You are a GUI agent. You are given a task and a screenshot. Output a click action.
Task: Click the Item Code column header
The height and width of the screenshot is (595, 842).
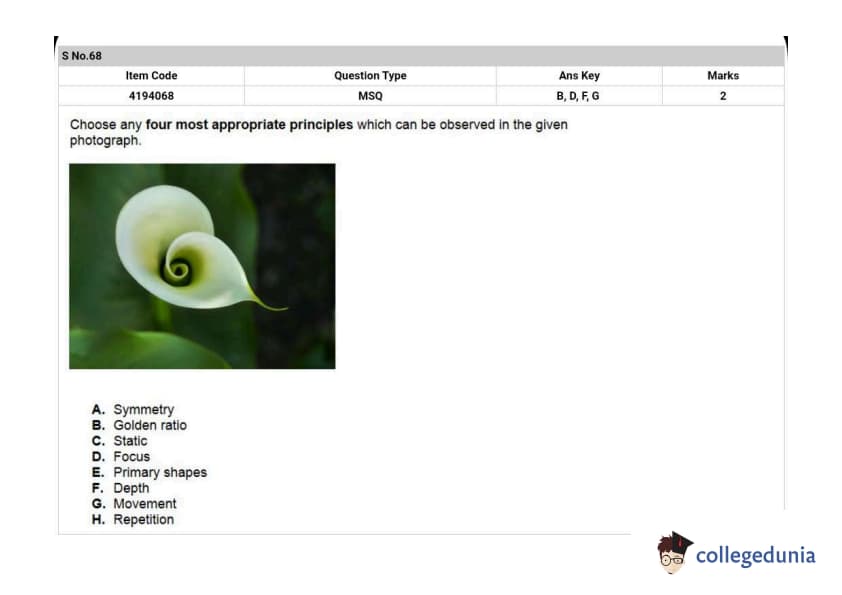[151, 76]
